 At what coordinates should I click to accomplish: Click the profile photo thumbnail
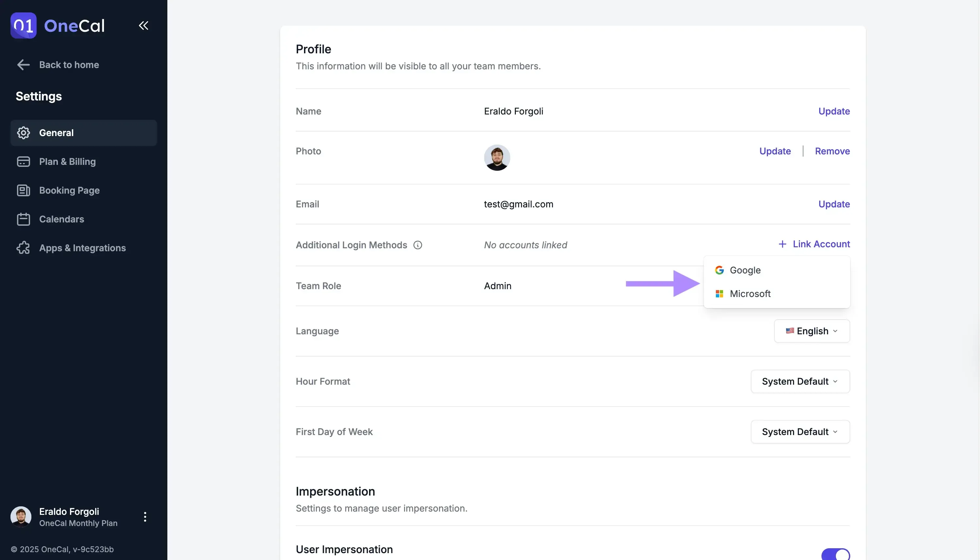pos(497,158)
